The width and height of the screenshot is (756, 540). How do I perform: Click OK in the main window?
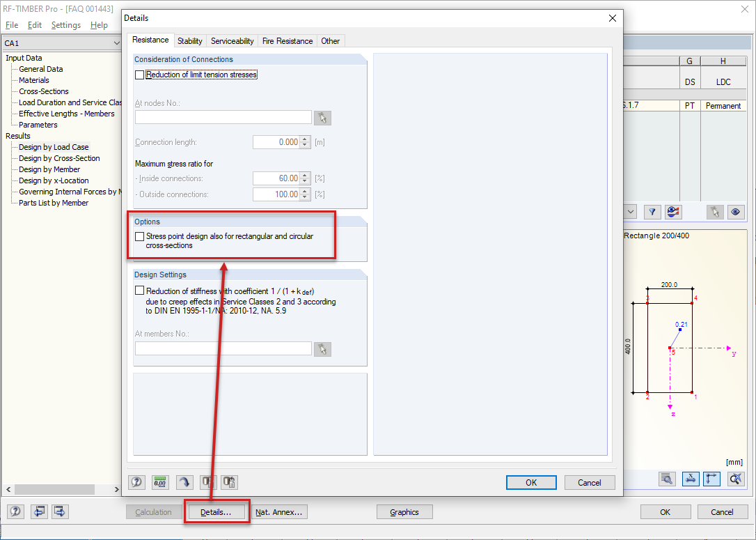665,512
